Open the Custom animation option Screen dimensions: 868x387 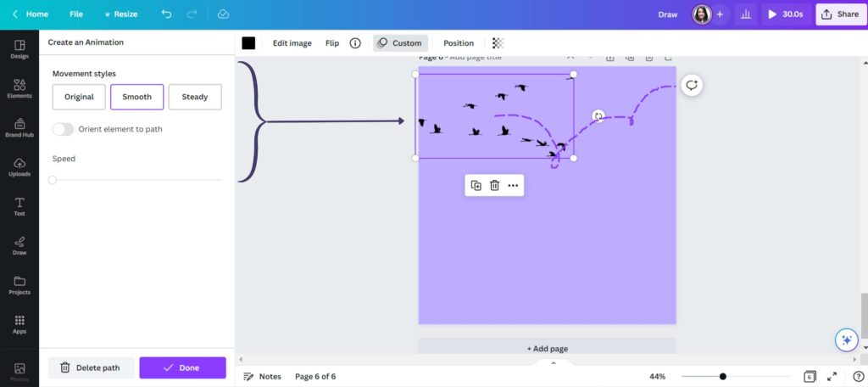click(401, 43)
